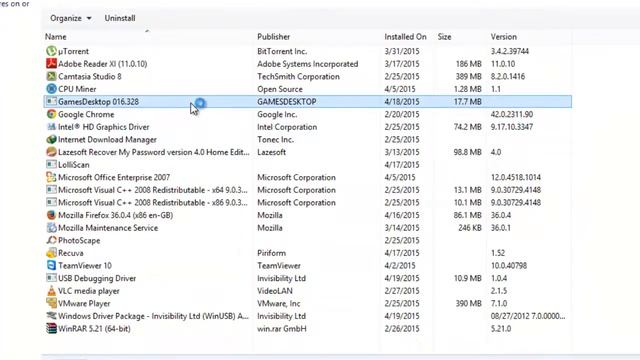Click the VideoLAN publisher cell
This screenshot has height=360, width=640.
tap(275, 291)
